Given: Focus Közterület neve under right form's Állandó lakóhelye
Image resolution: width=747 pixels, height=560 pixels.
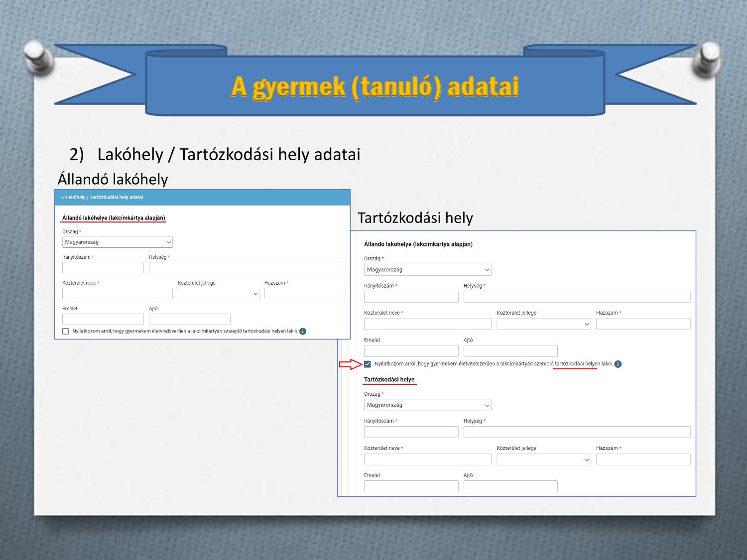Looking at the screenshot, I should pyautogui.click(x=428, y=324).
